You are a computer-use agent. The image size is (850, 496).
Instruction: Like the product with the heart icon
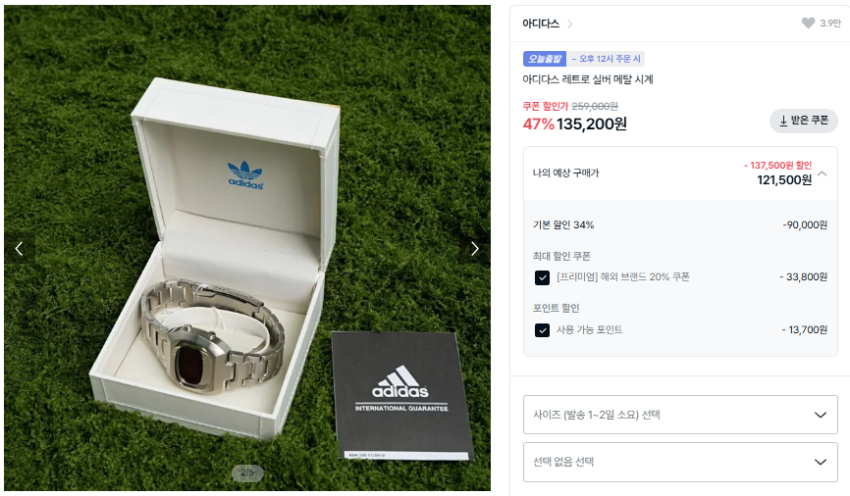point(808,24)
